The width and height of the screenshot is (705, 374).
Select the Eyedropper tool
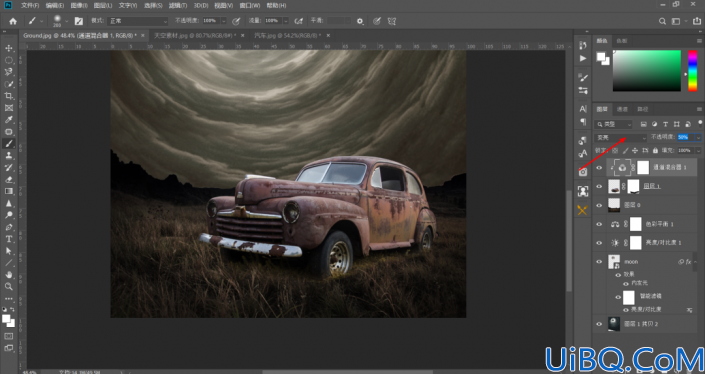9,120
